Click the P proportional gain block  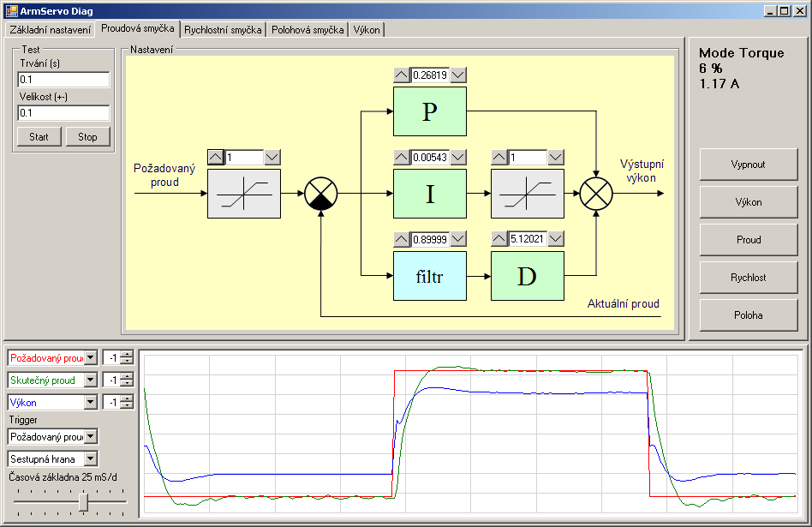point(429,111)
